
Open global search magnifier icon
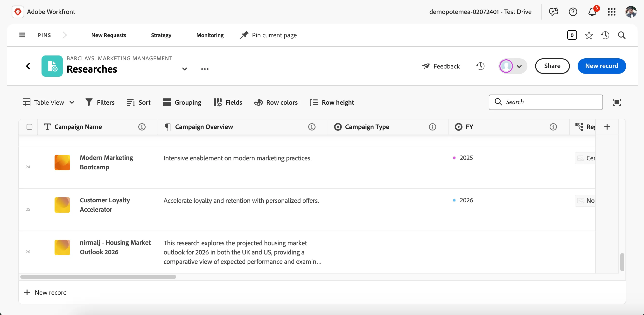click(622, 35)
